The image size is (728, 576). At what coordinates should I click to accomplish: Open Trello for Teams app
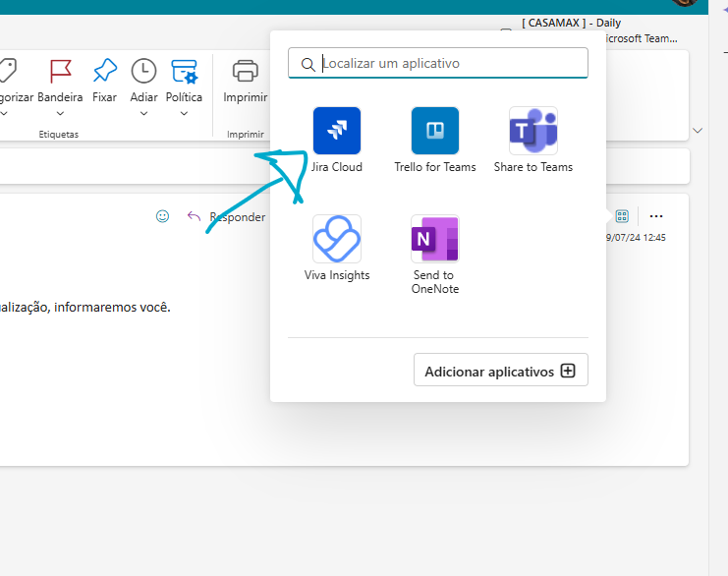click(x=435, y=140)
